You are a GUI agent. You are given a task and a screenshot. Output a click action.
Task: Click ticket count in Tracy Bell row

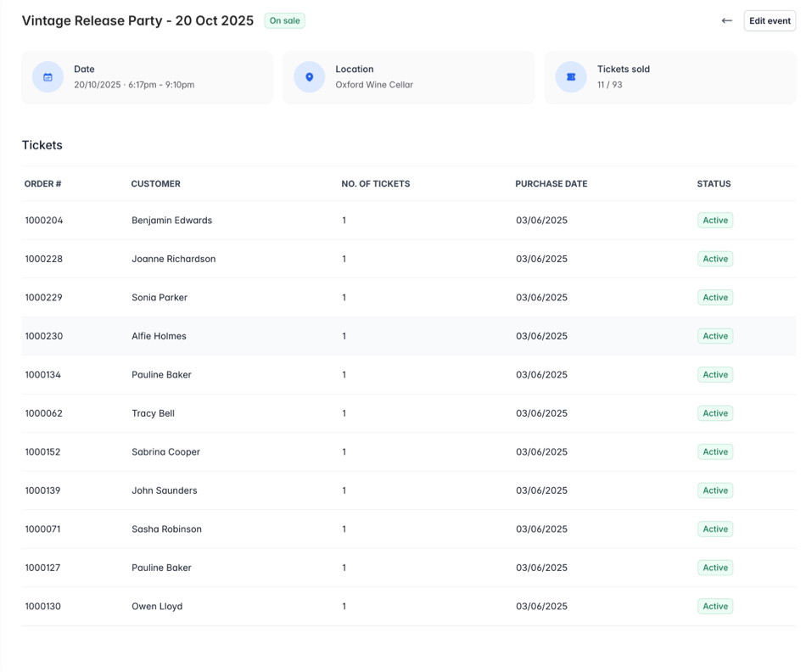(x=344, y=413)
